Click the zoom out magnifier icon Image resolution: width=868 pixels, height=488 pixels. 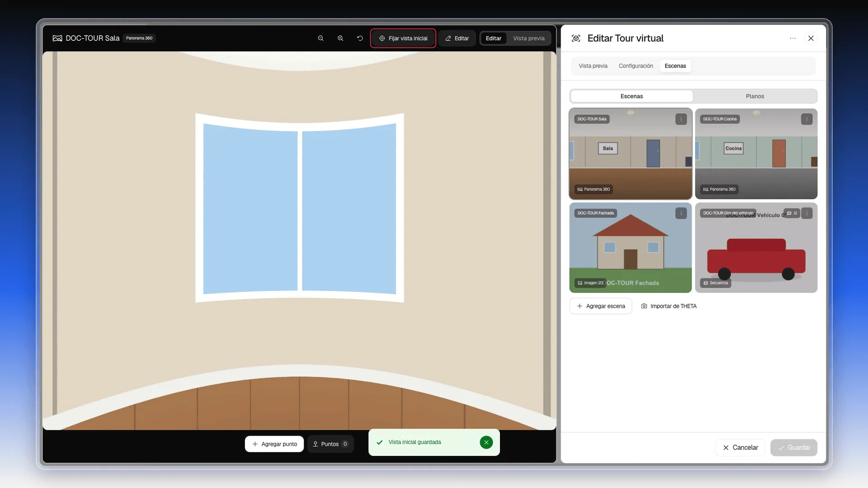[x=321, y=38]
